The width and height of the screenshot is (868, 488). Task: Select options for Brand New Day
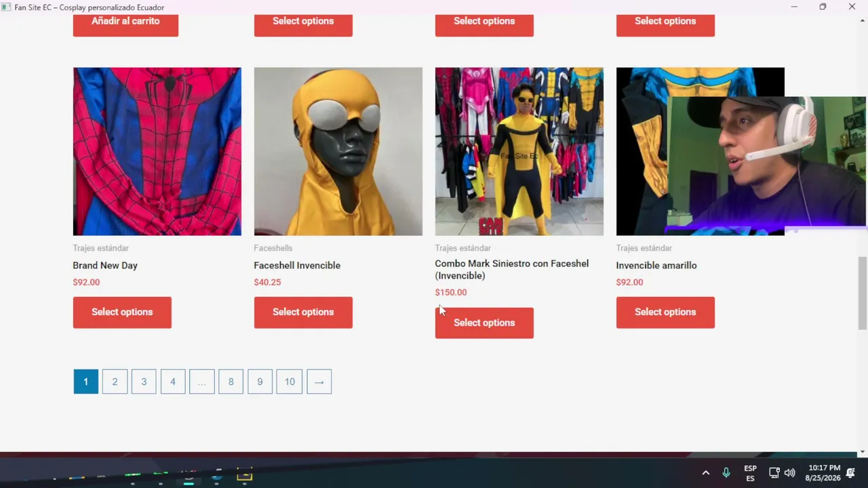(122, 312)
